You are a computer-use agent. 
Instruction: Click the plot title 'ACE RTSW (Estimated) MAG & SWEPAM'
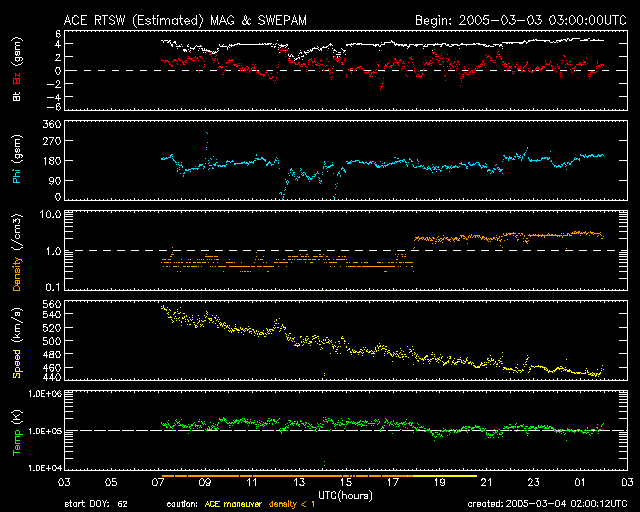tap(185, 20)
